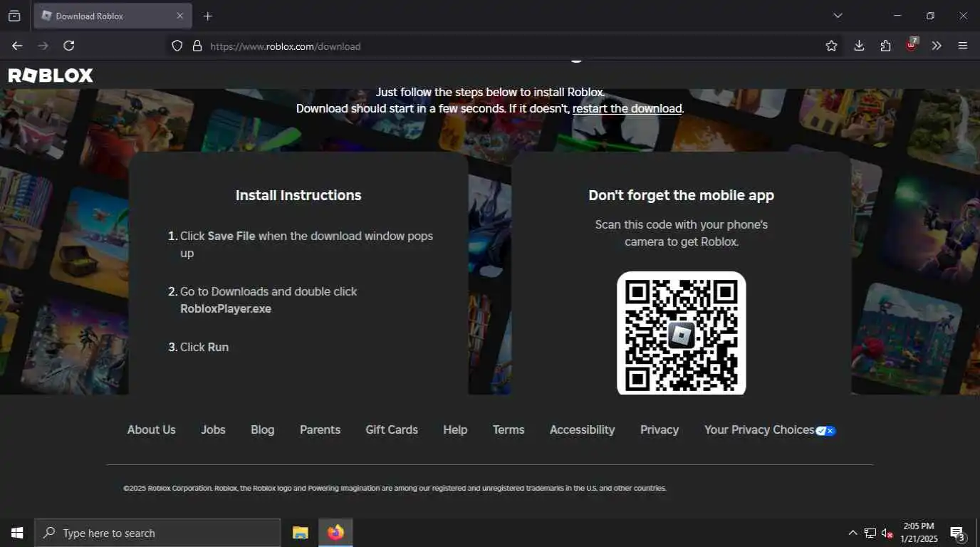Click the privacy choices toggle icon
Image resolution: width=980 pixels, height=547 pixels.
tap(826, 431)
